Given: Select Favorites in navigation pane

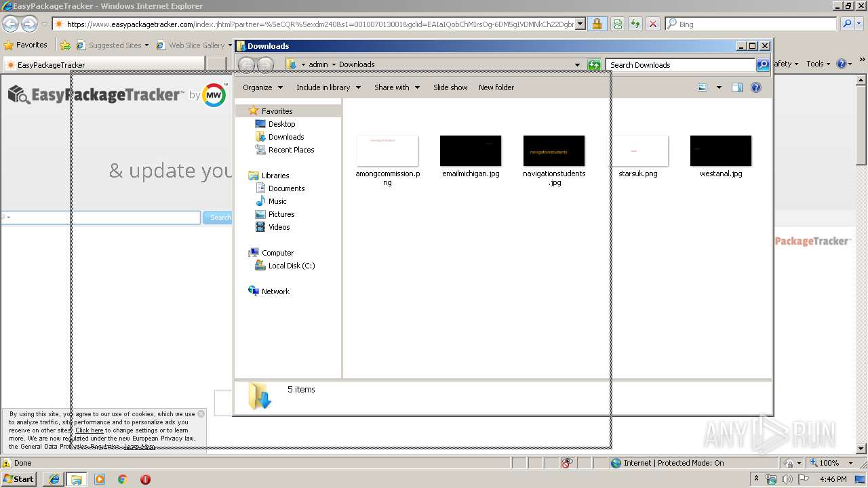Looking at the screenshot, I should 277,111.
